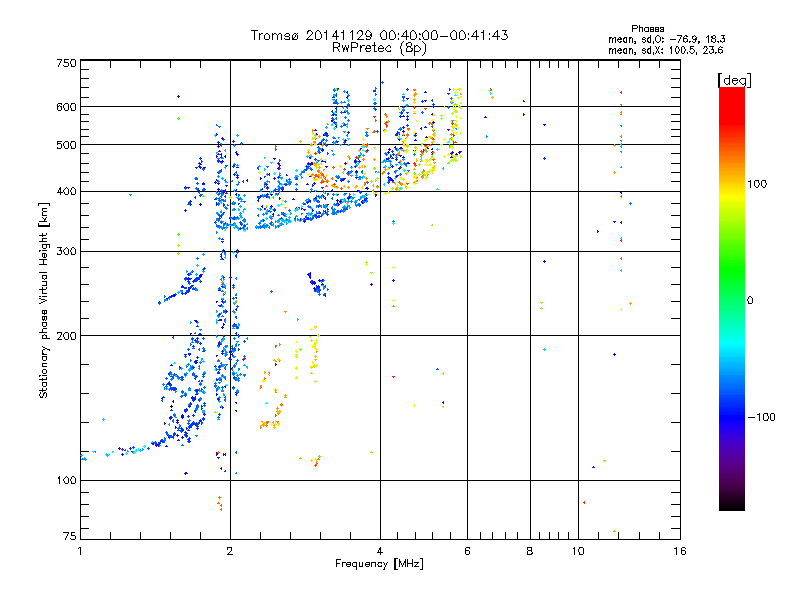Click the y-axis tick label "75"
The height and width of the screenshot is (600, 800).
pyautogui.click(x=70, y=536)
